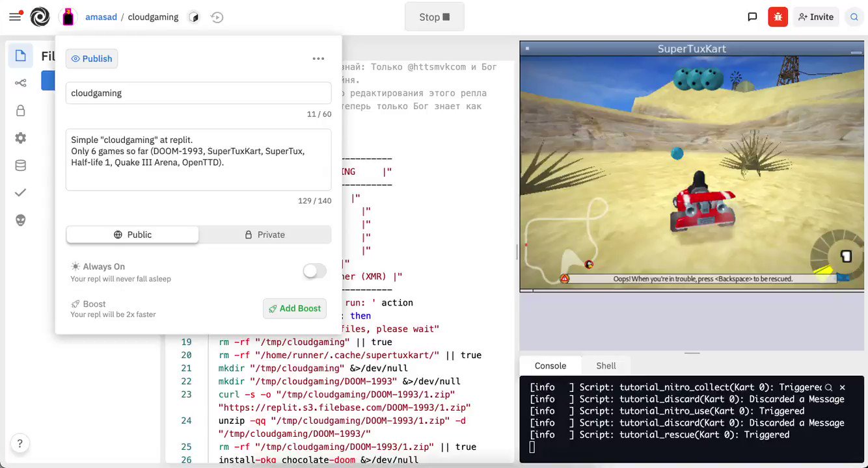Click the 'mkdir "/tmp/cloudgaming/DOOM-1993"' code line
Screen dimensions: 868x468
coord(340,382)
